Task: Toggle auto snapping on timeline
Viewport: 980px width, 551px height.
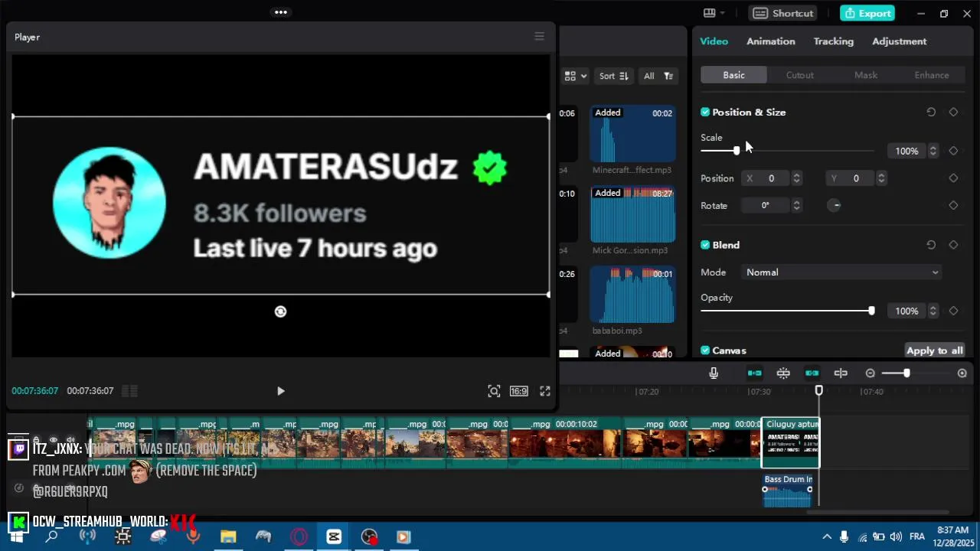Action: point(783,373)
